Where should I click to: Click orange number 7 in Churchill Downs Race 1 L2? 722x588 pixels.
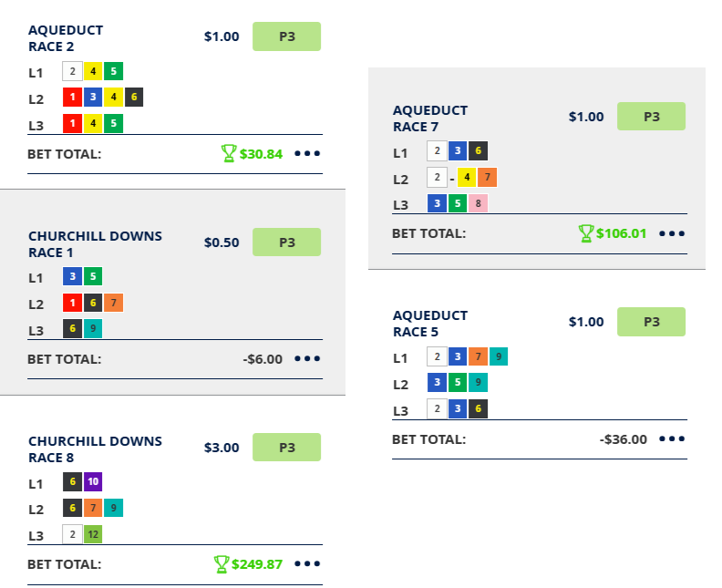112,303
